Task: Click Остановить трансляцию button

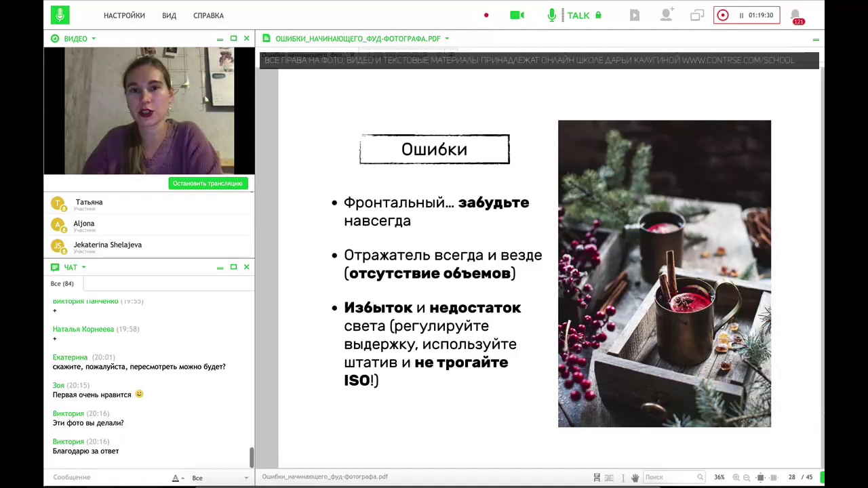Action: point(208,183)
